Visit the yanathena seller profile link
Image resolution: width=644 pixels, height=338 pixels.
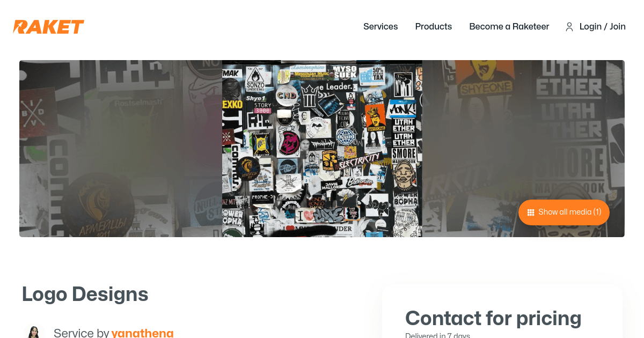143,333
